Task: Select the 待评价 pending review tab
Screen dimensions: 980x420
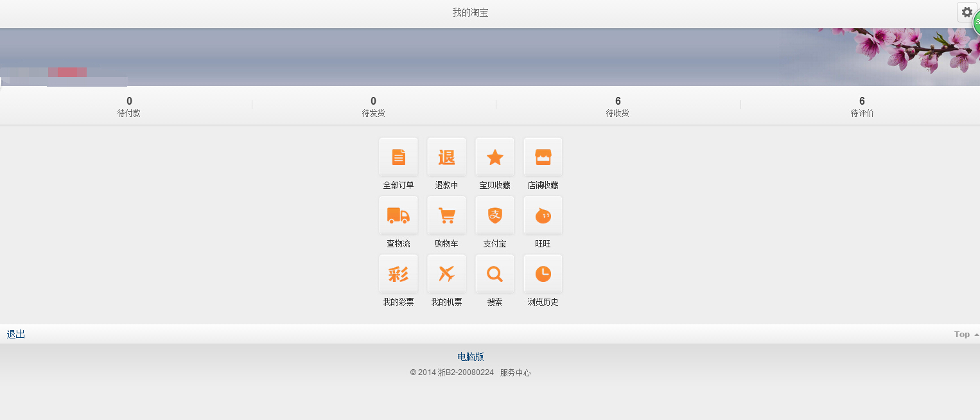Action: pos(862,107)
